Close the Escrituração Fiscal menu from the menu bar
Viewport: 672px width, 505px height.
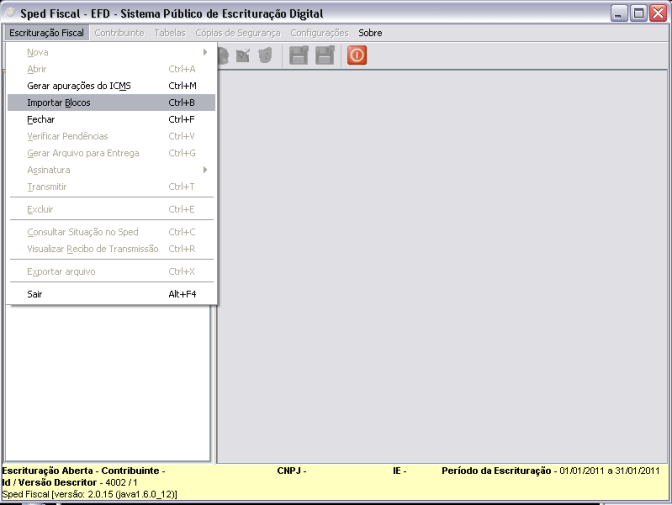[46, 33]
